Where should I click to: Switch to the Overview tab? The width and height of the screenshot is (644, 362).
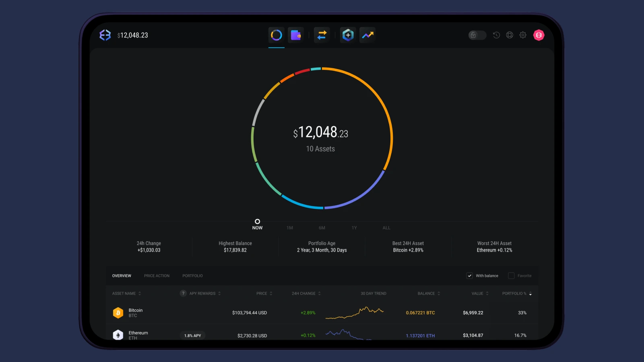tap(122, 276)
